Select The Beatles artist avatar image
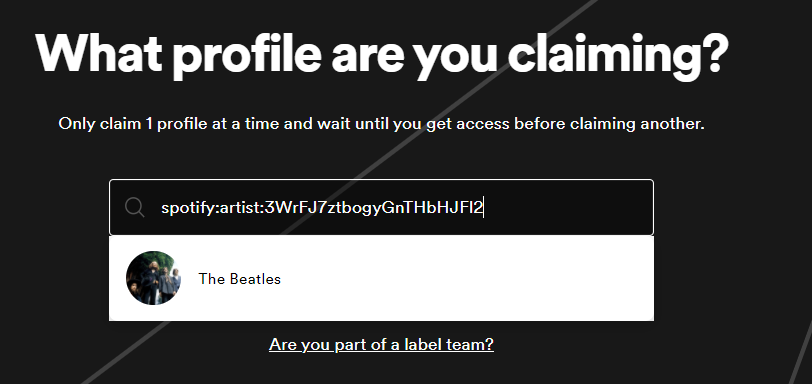 tap(153, 278)
